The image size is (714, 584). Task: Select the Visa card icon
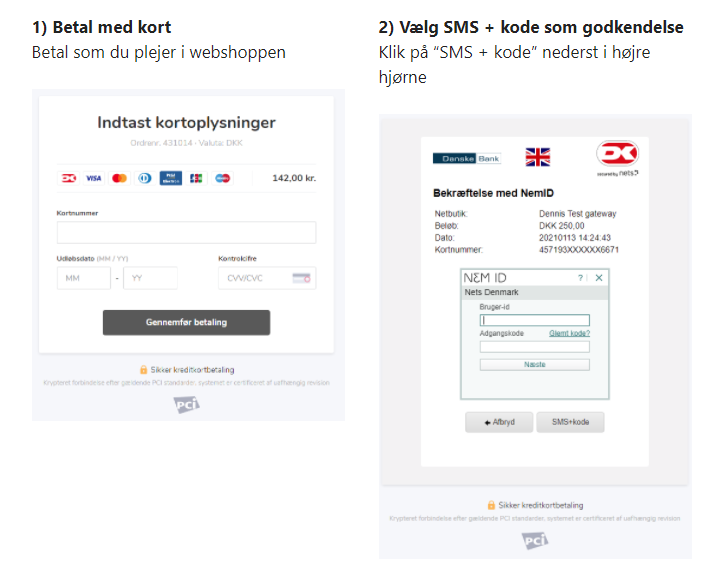point(94,178)
